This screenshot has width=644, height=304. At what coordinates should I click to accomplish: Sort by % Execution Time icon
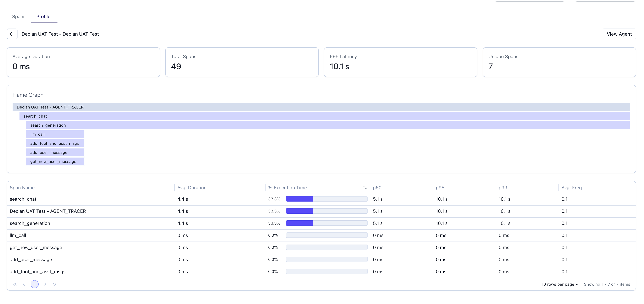tap(365, 188)
